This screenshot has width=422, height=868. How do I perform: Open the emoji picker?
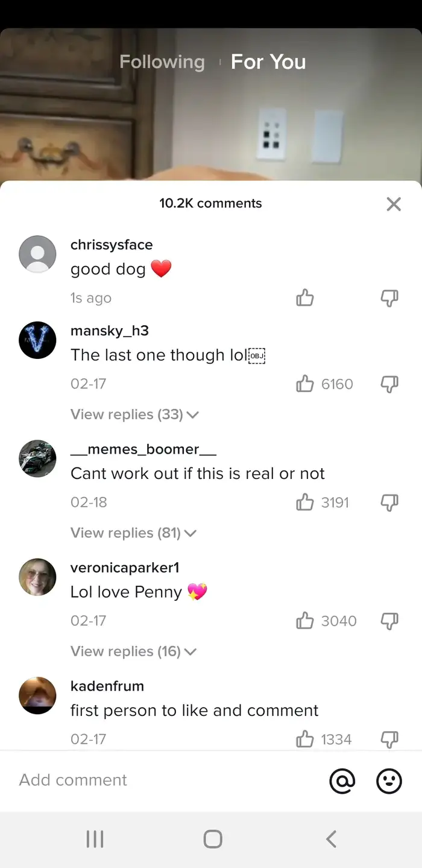(389, 781)
